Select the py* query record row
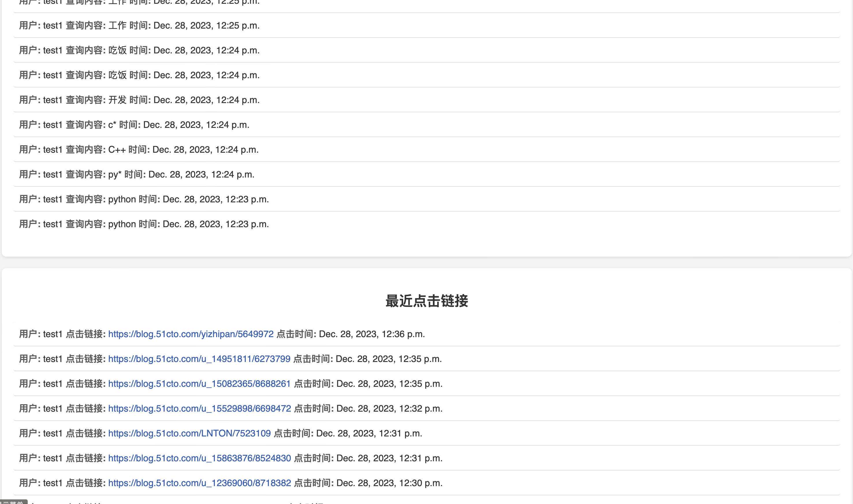Screen dimensions: 853x504 pyautogui.click(x=137, y=175)
